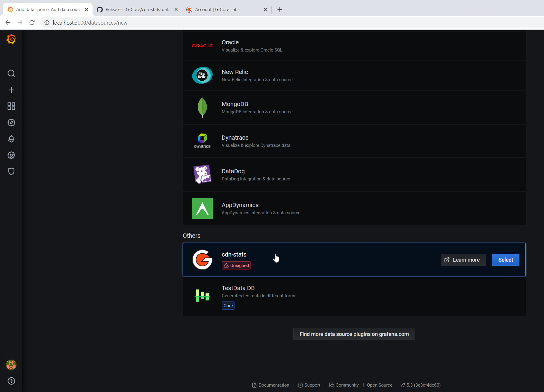Open the Documentation footer link
Screen dimensions: 544x392
coord(273,385)
